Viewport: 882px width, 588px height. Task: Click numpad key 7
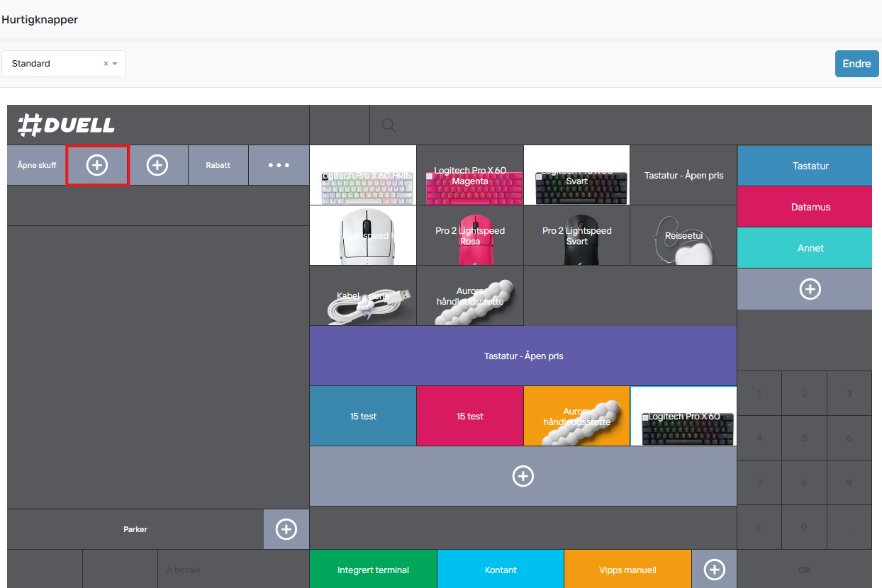pos(759,482)
